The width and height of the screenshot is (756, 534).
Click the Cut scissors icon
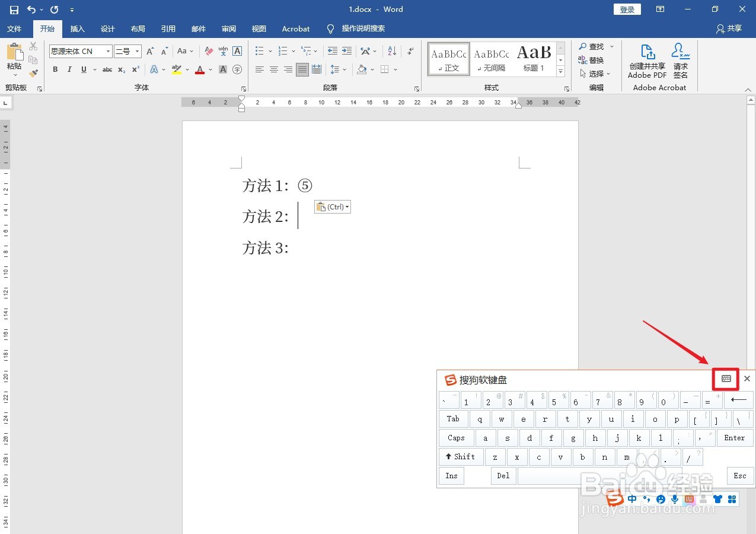[33, 46]
